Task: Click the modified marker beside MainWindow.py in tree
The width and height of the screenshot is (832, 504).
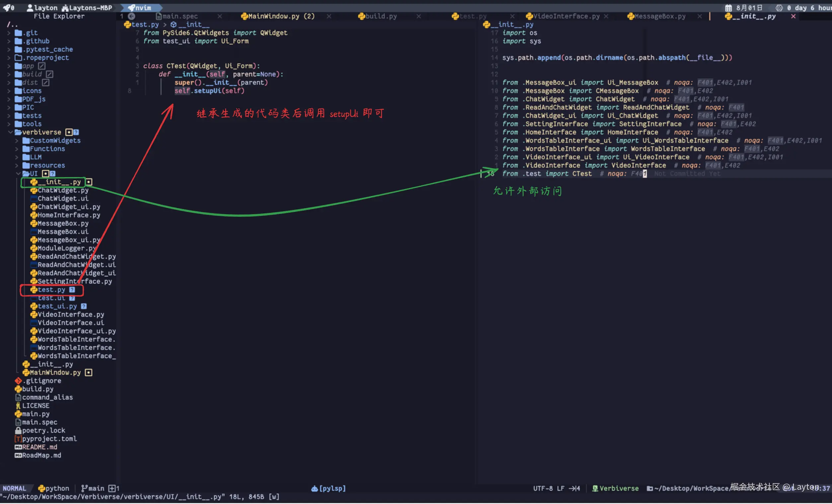Action: 89,373
